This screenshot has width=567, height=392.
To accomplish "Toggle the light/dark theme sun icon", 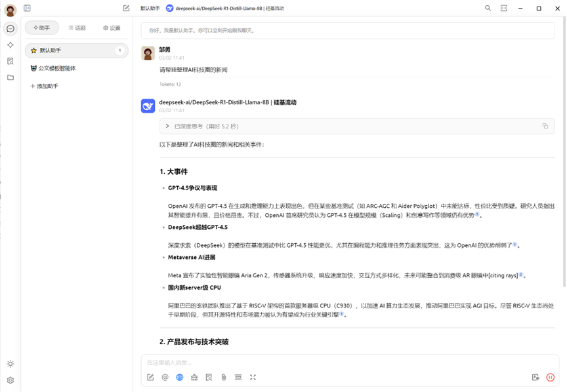I will point(10,364).
